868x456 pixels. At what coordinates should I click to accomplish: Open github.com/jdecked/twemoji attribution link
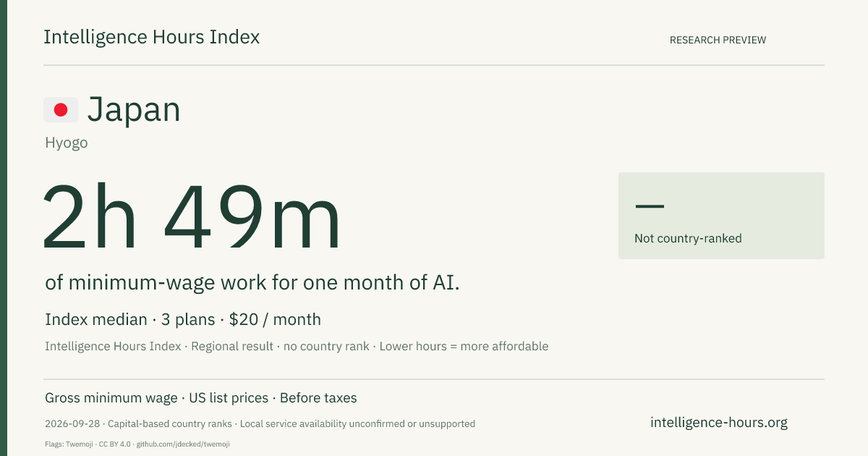(x=183, y=444)
